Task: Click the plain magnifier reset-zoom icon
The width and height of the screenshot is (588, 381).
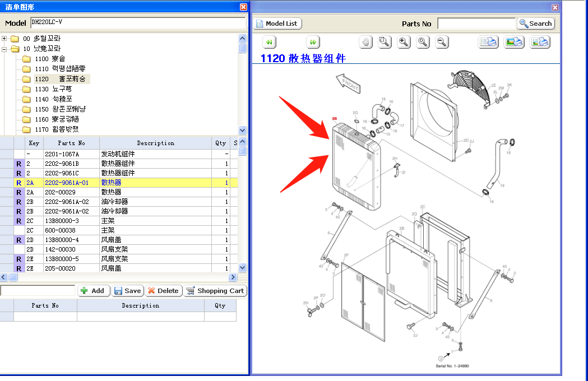Action: pyautogui.click(x=423, y=42)
